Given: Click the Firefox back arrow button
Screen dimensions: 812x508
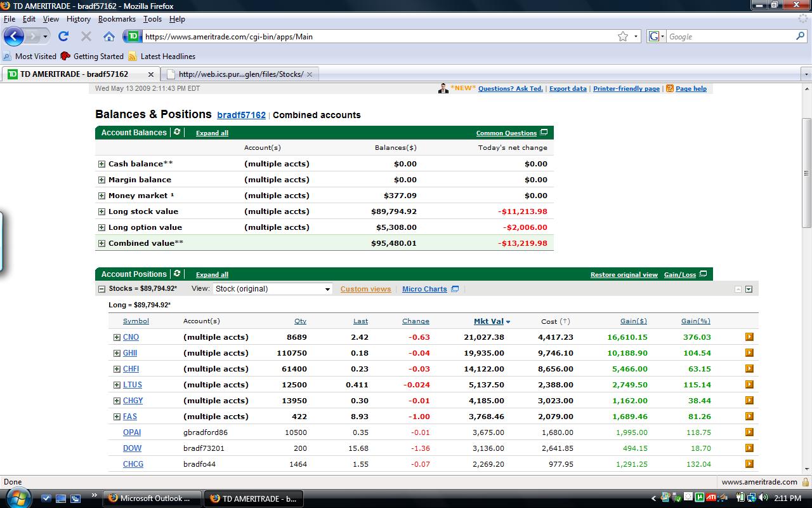Looking at the screenshot, I should (14, 36).
